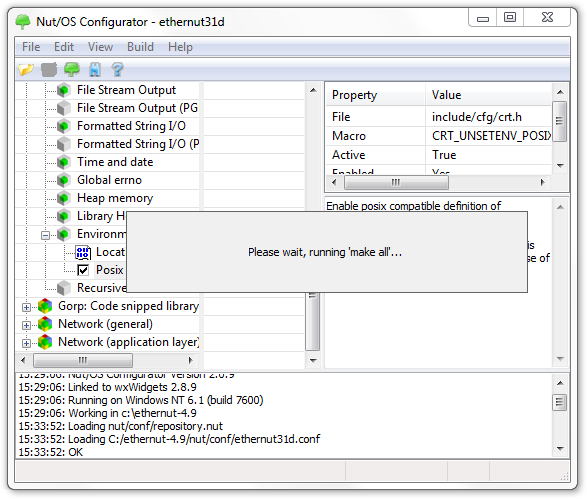Click log line 'Linked to wxWidgets 2.8.9'
This screenshot has height=499, width=587.
coord(107,387)
